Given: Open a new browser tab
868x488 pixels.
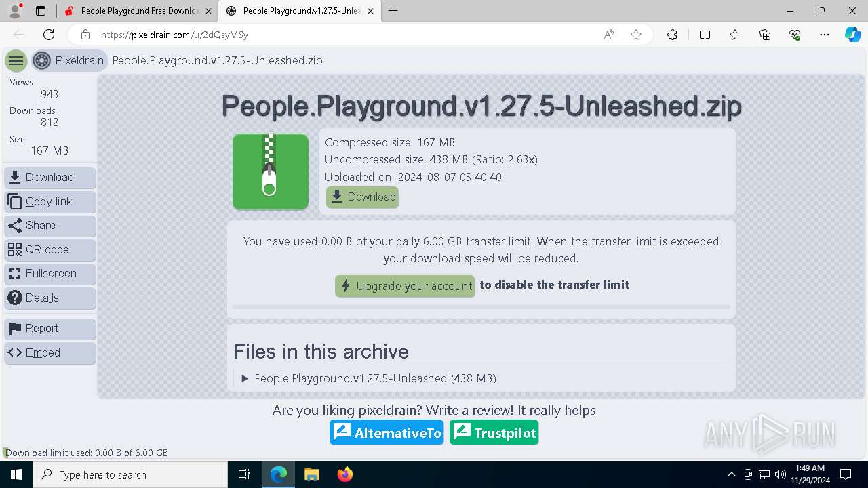Looking at the screenshot, I should pos(393,11).
